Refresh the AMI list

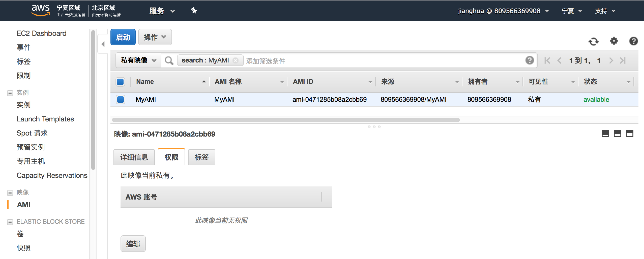594,41
